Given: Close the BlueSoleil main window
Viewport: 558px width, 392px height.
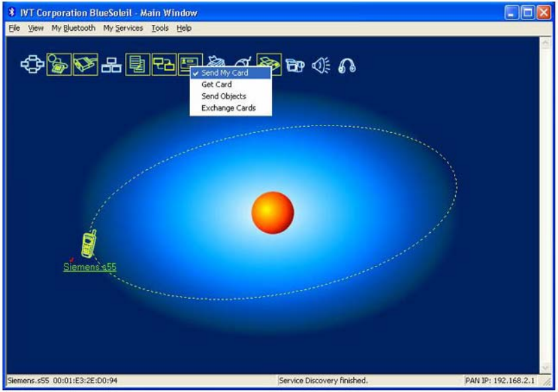Looking at the screenshot, I should [544, 13].
